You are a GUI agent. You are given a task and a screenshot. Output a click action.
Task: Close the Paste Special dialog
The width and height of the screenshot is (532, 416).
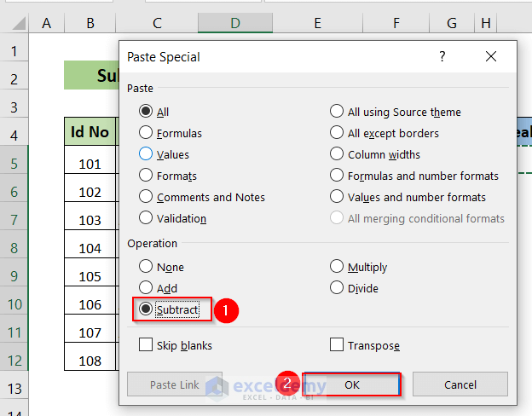point(490,57)
